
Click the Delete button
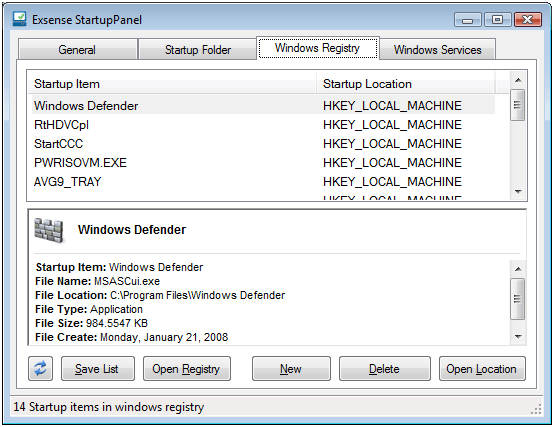click(384, 369)
